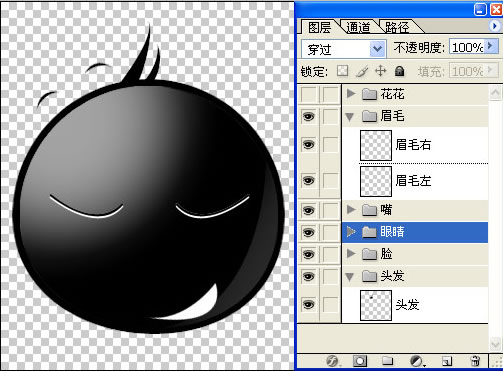
Task: Create a new layer group
Action: [x=387, y=361]
